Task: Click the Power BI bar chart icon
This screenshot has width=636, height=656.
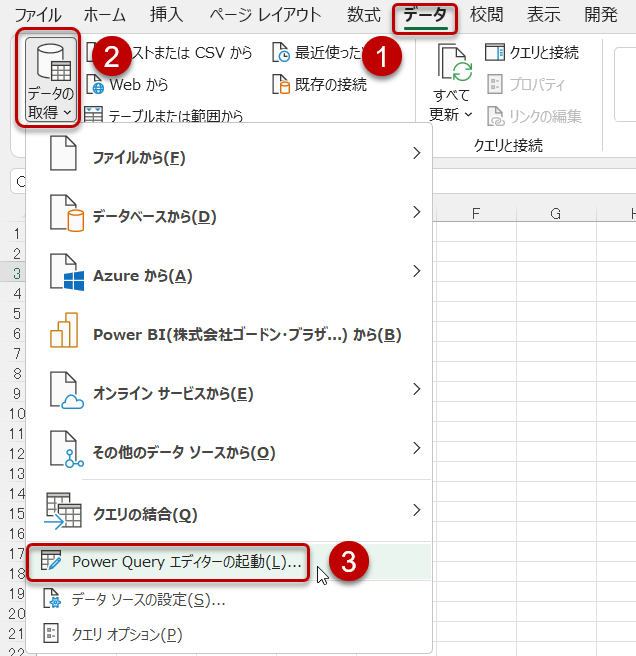Action: tap(64, 331)
